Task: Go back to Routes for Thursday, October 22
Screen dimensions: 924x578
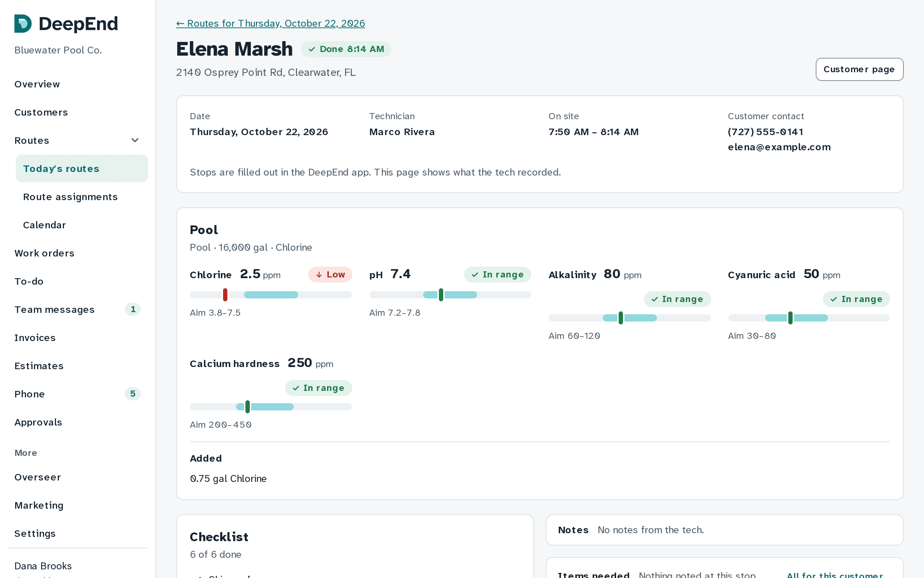Action: click(x=270, y=23)
